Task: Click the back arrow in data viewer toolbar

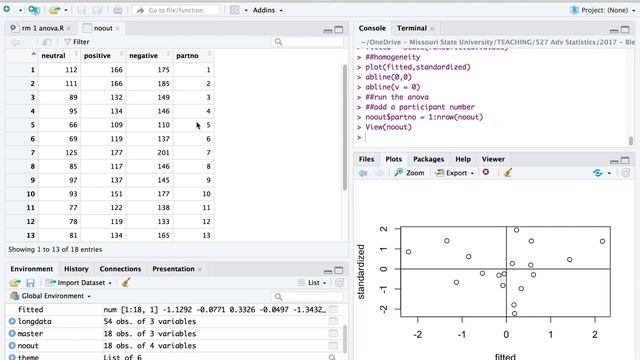Action: [x=15, y=42]
